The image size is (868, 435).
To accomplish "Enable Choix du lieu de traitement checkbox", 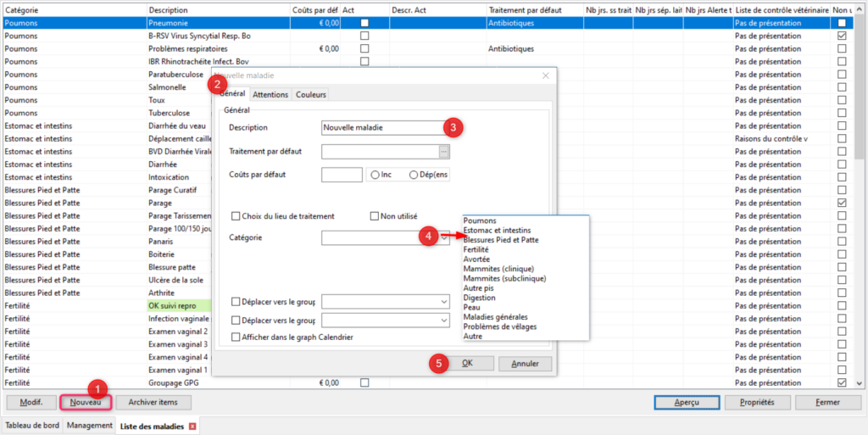I will point(236,217).
